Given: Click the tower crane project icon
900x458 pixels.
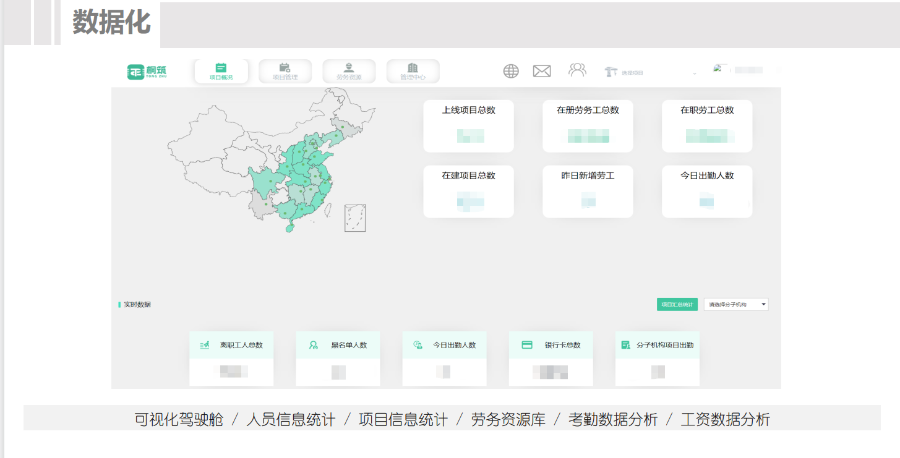Looking at the screenshot, I should point(611,72).
